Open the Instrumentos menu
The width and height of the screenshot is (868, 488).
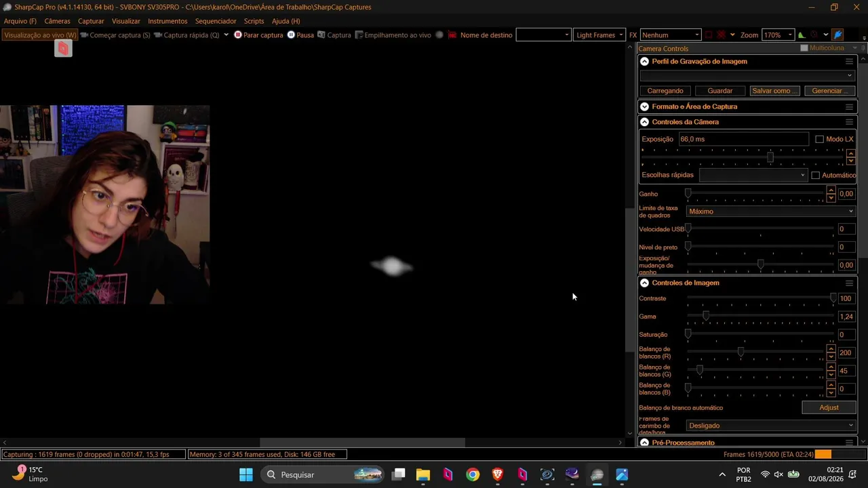point(167,21)
